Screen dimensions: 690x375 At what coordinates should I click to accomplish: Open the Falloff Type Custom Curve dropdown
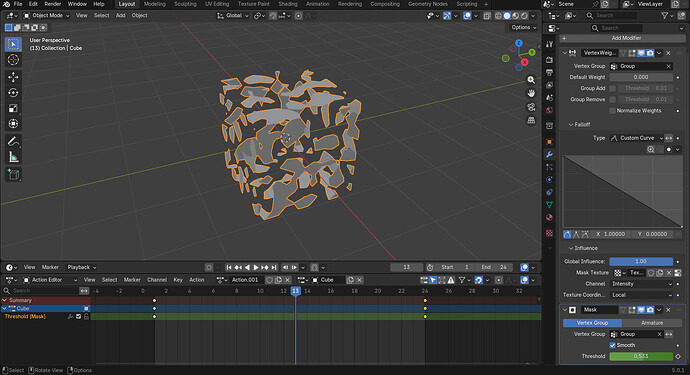tap(636, 138)
